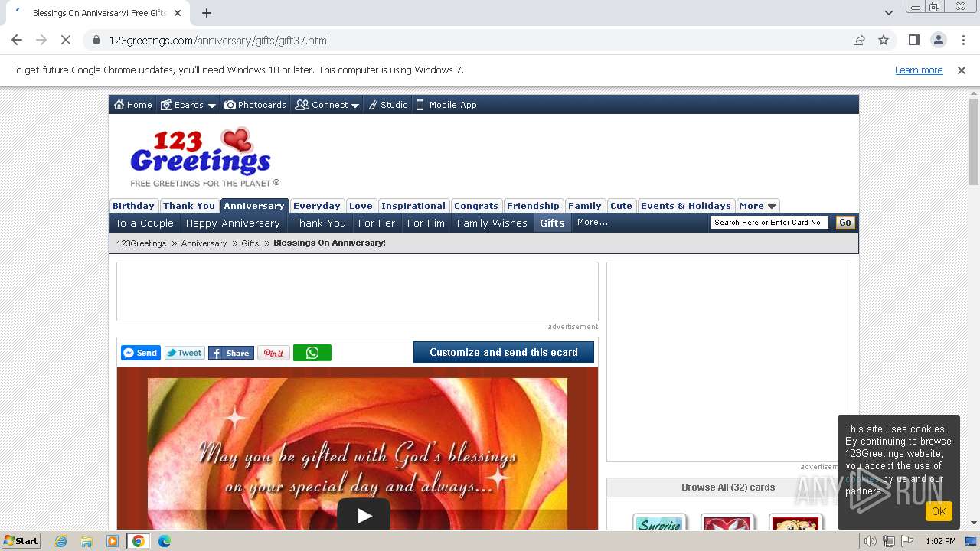Open the Browse All (32) cards heading
The width and height of the screenshot is (980, 551).
coord(728,487)
